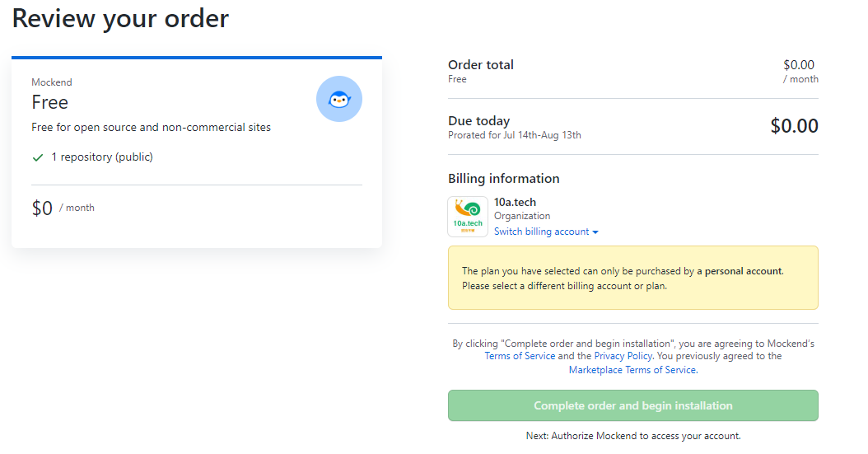Click the green checkmark beside 1 repository
This screenshot has width=868, height=454.
(x=37, y=157)
